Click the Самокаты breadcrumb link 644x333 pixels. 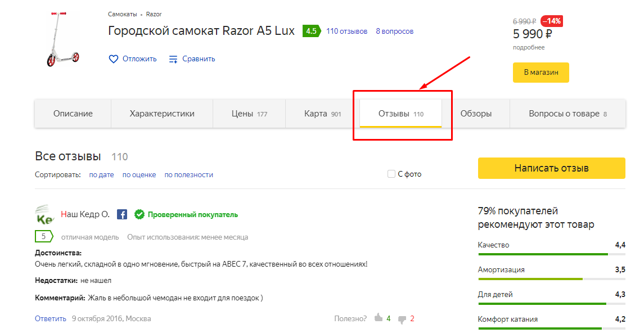tap(123, 14)
